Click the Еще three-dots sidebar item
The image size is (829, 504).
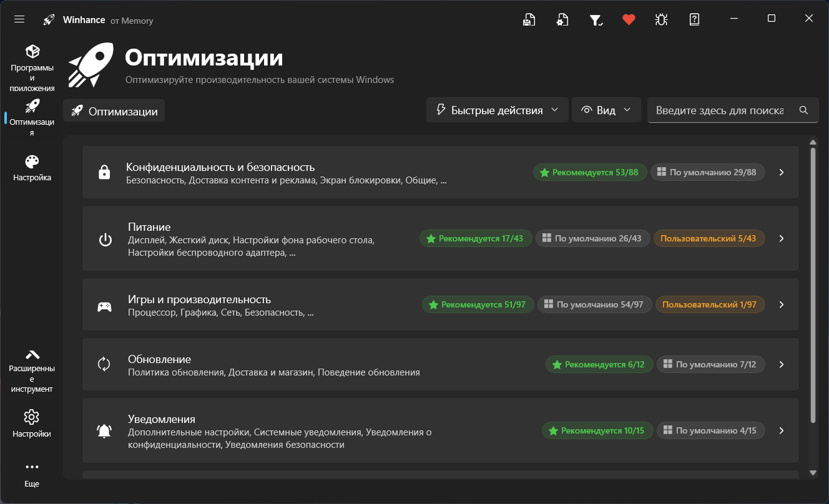[x=32, y=474]
